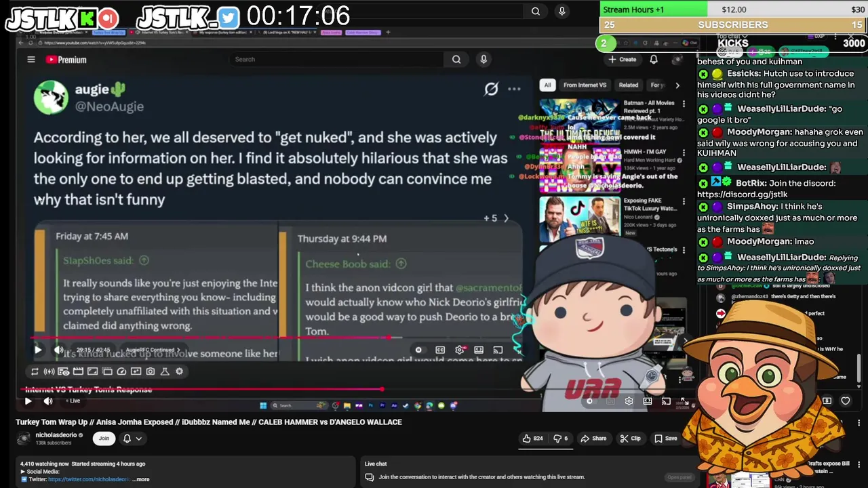Open the AugieRFC Continued chapter list
The width and height of the screenshot is (868, 488).
[153, 350]
